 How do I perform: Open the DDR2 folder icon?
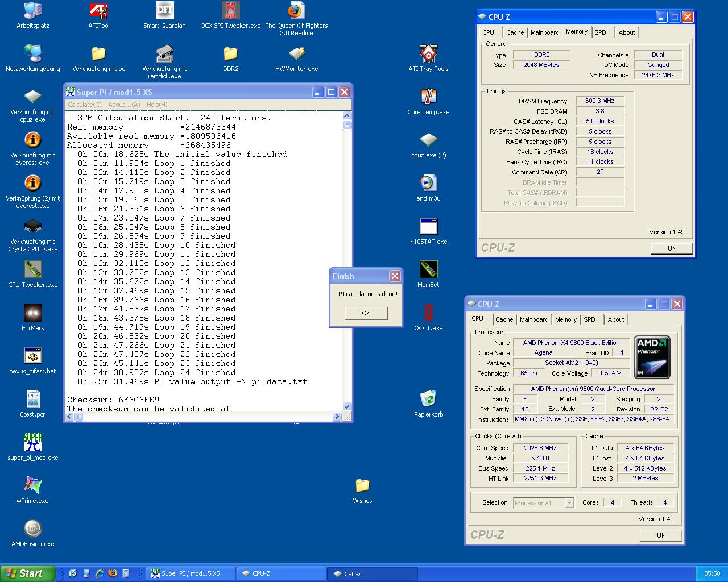point(230,59)
